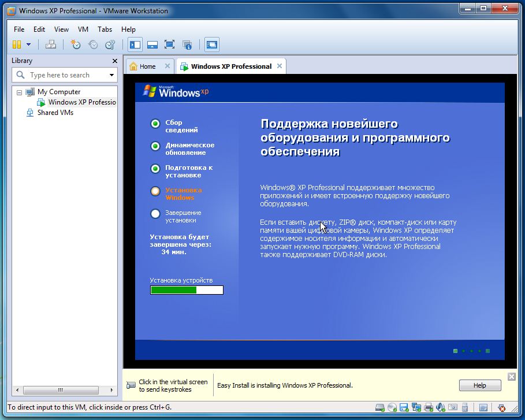The width and height of the screenshot is (525, 420).
Task: Close the Windows XP Professional tab
Action: 280,66
